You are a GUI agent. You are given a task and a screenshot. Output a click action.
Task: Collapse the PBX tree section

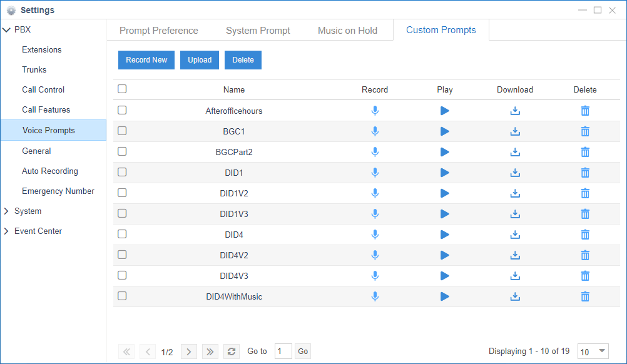[x=6, y=30]
